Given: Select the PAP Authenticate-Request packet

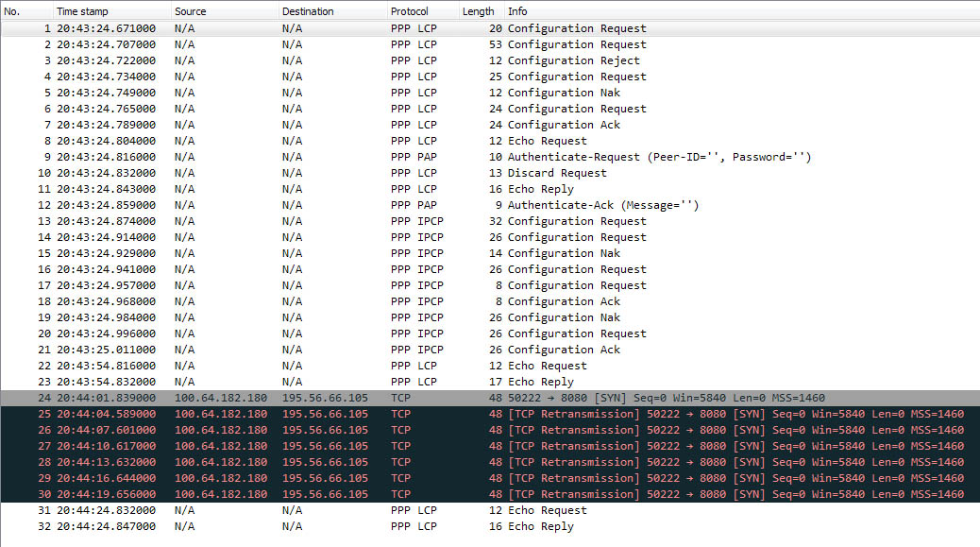Looking at the screenshot, I should pos(659,157).
